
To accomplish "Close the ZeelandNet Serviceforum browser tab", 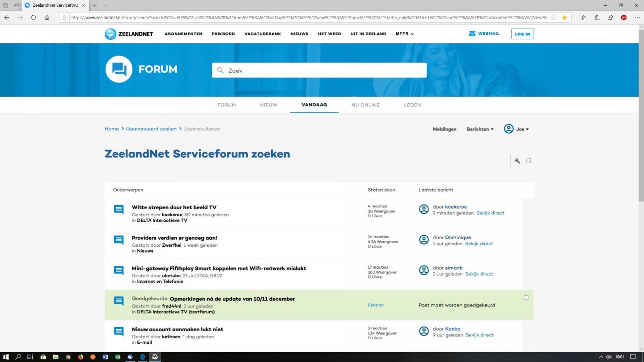I will point(83,5).
